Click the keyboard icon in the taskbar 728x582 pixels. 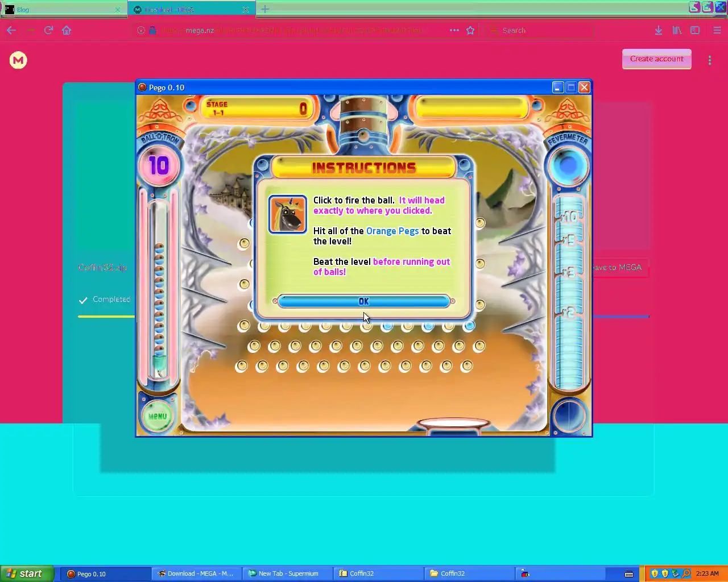tap(629, 573)
